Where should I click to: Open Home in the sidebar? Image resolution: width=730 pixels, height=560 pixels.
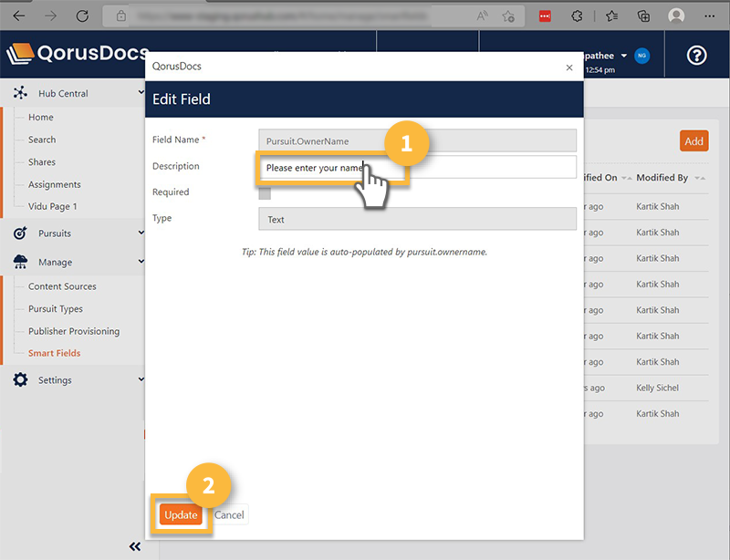point(41,118)
